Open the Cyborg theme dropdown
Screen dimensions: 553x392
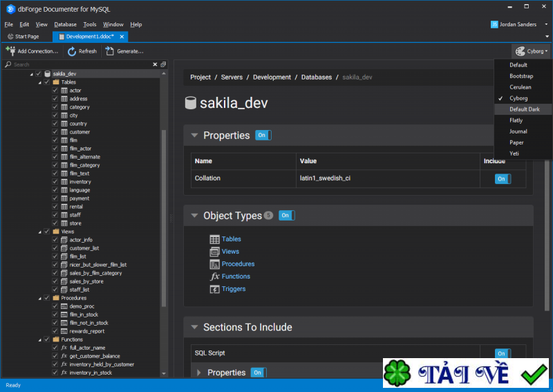(531, 51)
